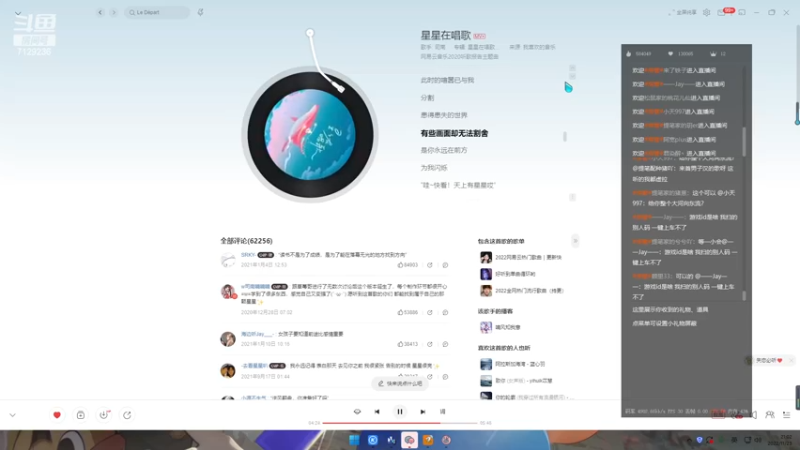This screenshot has width=800, height=450.
Task: Share the comment dated 2020年12月28日
Action: (x=430, y=312)
